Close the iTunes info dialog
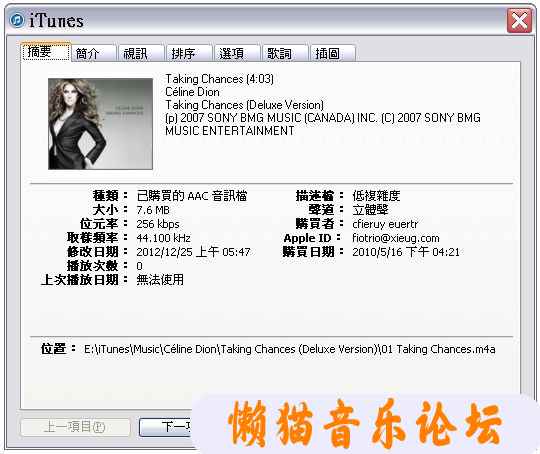Image resolution: width=540 pixels, height=454 pixels. (519, 21)
